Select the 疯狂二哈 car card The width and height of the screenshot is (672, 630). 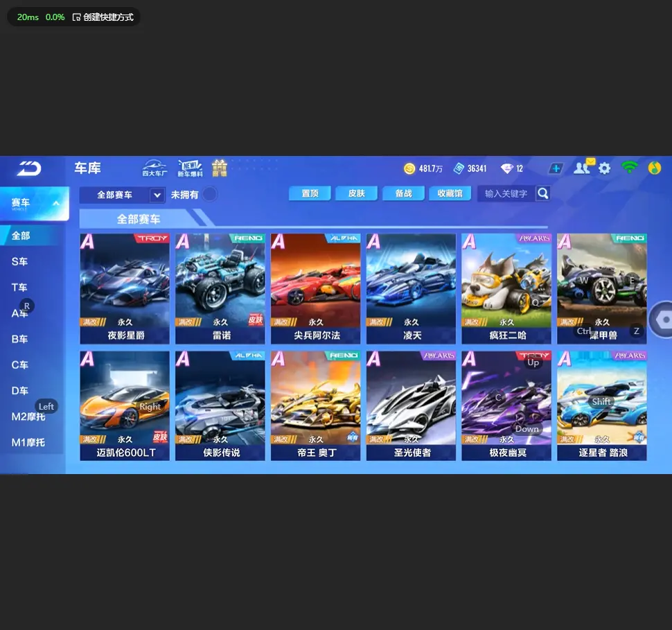tap(506, 288)
